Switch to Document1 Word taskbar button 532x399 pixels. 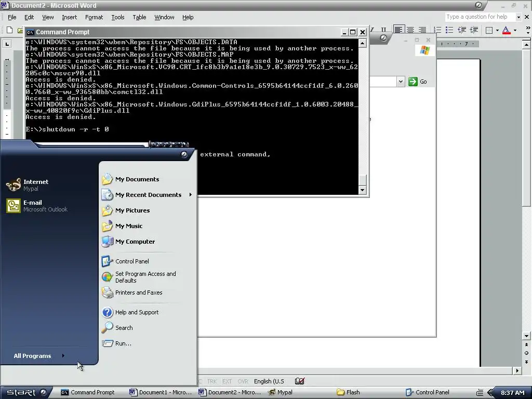click(161, 393)
